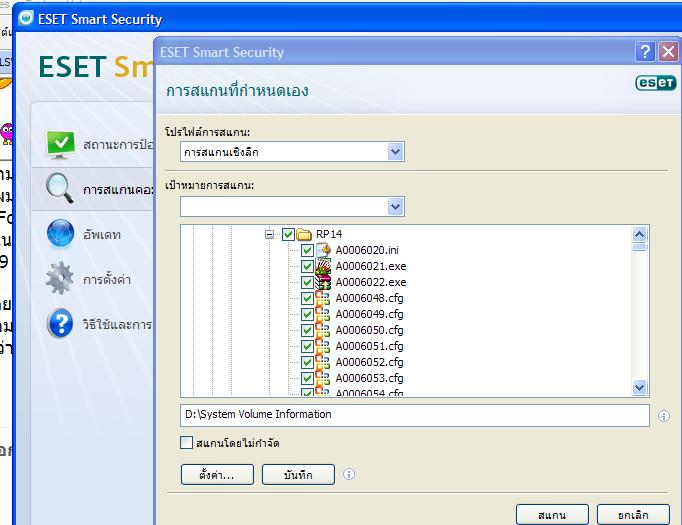
Task: Uncheck the A0006050.cfg checkbox
Action: [x=308, y=331]
